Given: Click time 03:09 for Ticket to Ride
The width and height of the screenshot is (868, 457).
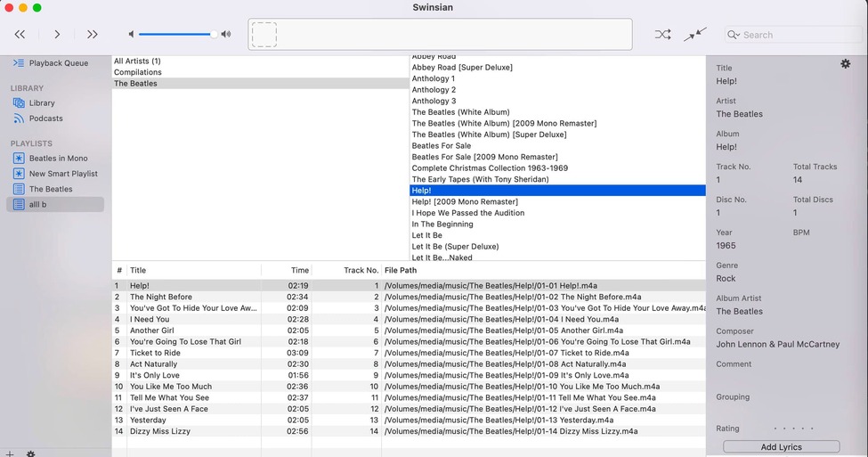Looking at the screenshot, I should click(297, 353).
